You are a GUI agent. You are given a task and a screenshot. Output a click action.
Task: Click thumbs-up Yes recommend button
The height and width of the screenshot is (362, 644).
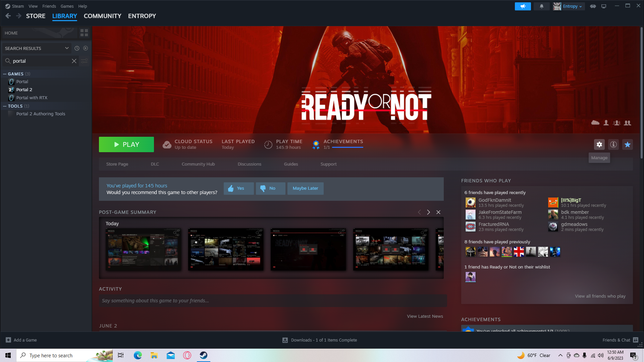point(238,188)
